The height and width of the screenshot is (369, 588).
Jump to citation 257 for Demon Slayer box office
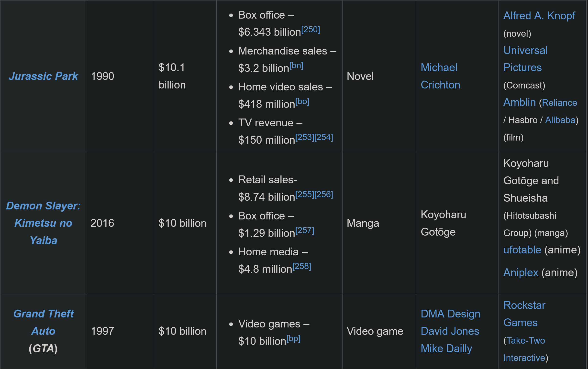click(x=305, y=230)
